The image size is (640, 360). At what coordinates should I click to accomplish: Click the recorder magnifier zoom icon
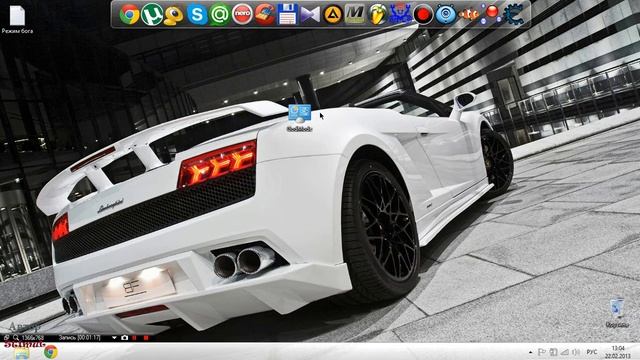(16, 338)
